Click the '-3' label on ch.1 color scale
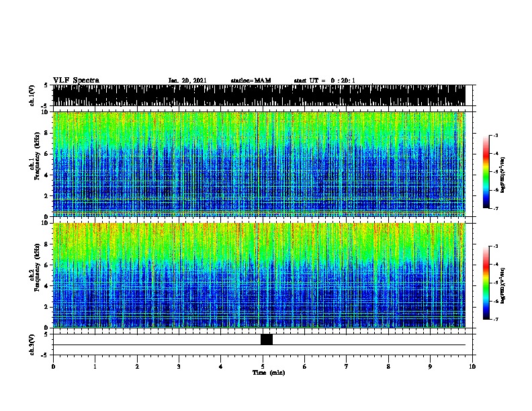The width and height of the screenshot is (532, 411). click(x=495, y=135)
